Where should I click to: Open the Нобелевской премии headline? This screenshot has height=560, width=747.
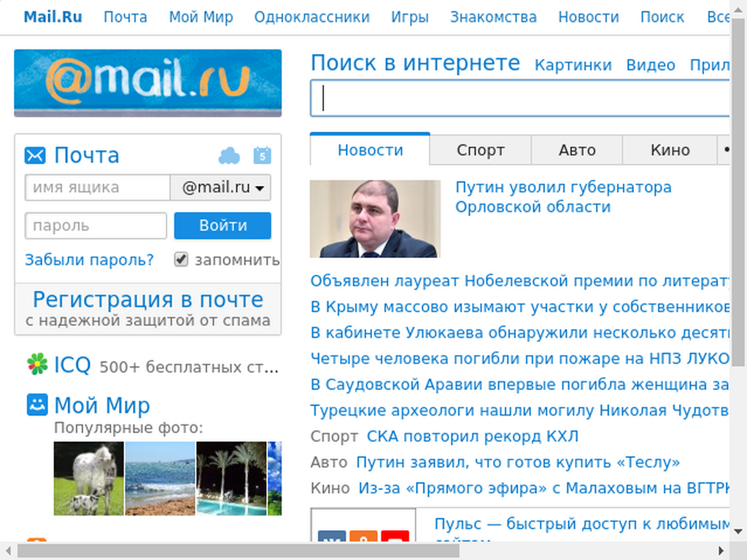(519, 281)
